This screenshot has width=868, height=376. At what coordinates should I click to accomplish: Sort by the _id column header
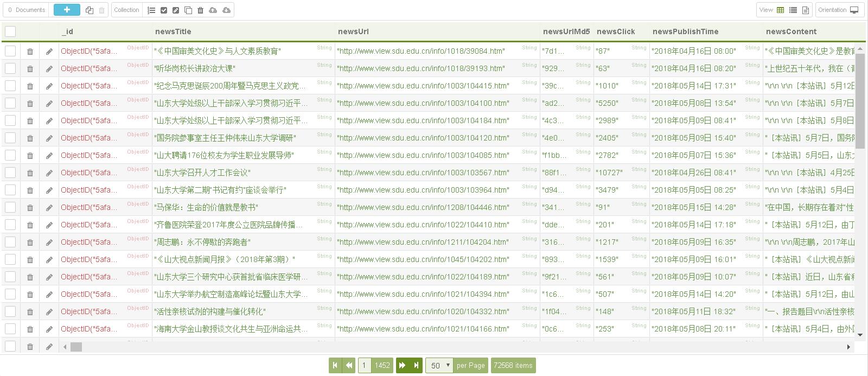pos(67,31)
